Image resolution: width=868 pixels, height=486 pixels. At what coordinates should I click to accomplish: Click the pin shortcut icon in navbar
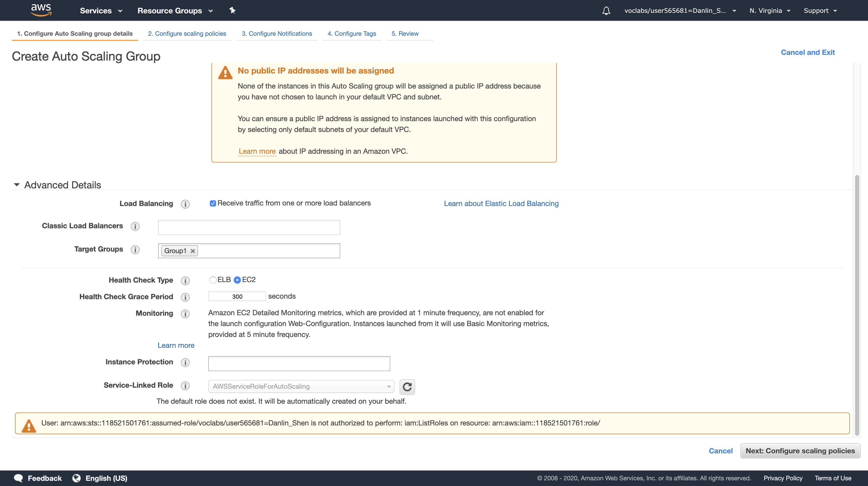pyautogui.click(x=232, y=10)
